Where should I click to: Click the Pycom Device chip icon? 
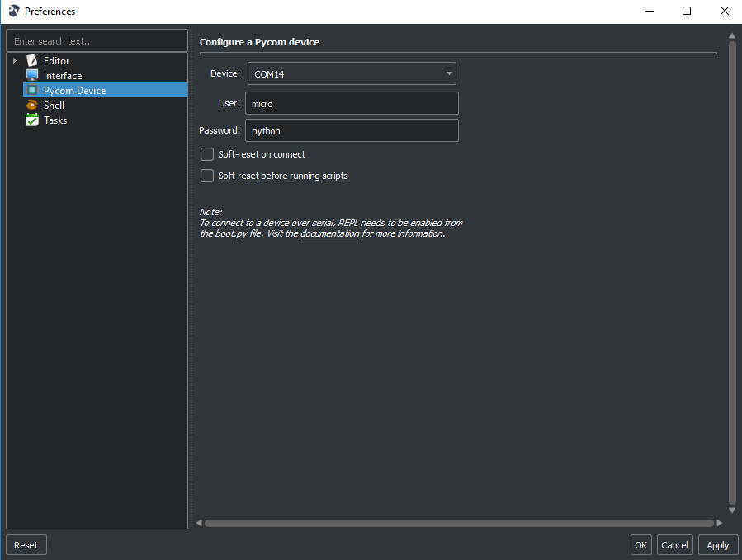coord(31,90)
